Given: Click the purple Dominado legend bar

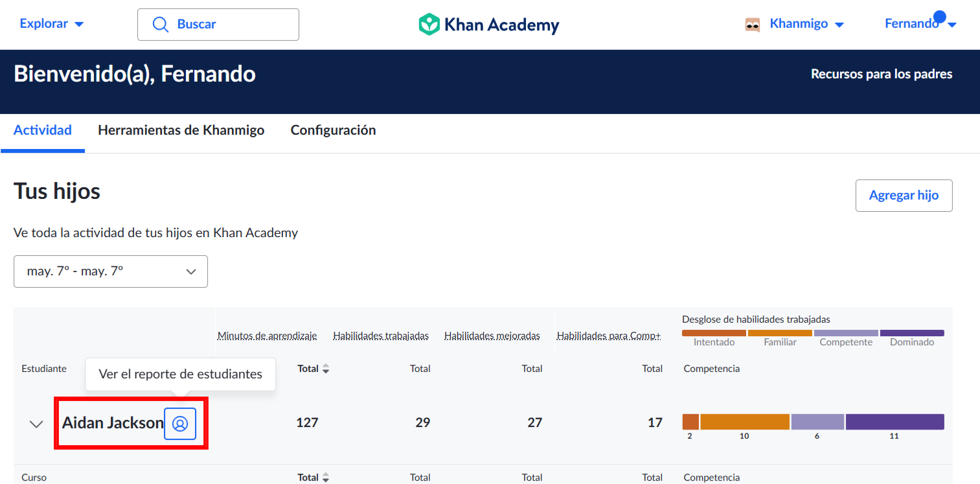Looking at the screenshot, I should 912,333.
